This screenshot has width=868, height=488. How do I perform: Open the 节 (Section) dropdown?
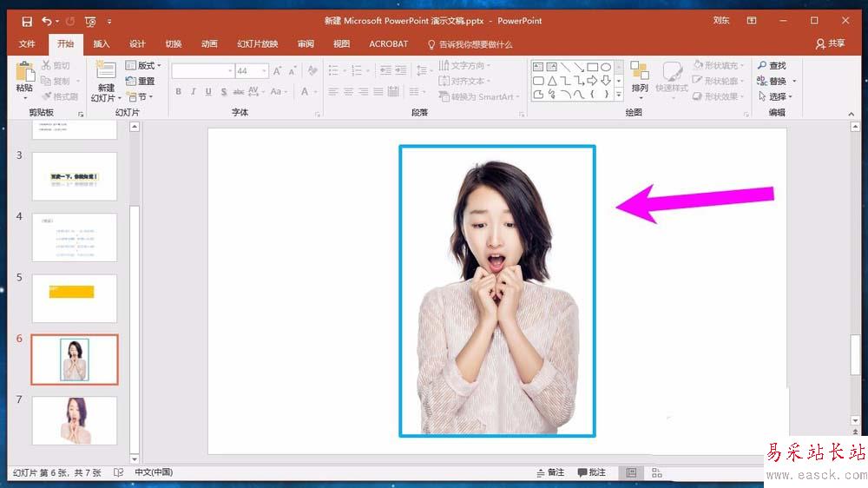coord(140,96)
